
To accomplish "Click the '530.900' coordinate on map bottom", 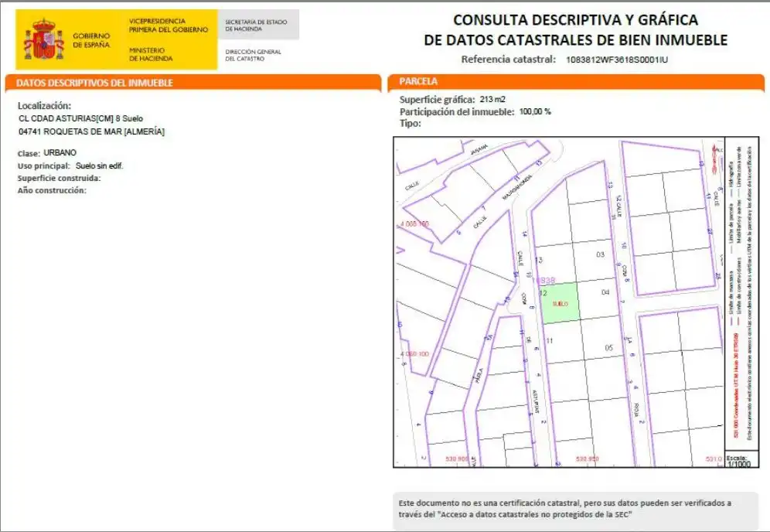I will click(457, 459).
